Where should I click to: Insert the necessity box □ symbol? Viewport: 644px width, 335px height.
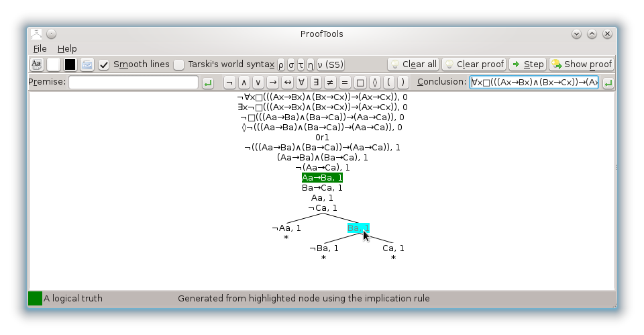(360, 83)
